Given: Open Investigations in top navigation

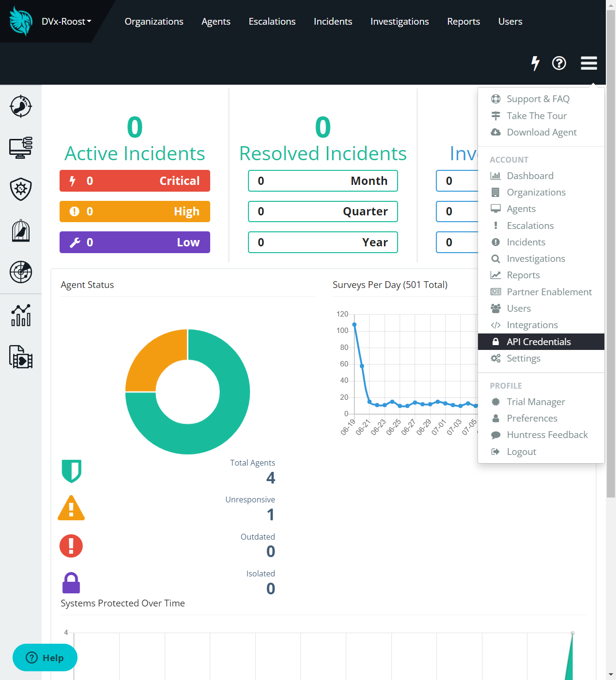Looking at the screenshot, I should 400,21.
